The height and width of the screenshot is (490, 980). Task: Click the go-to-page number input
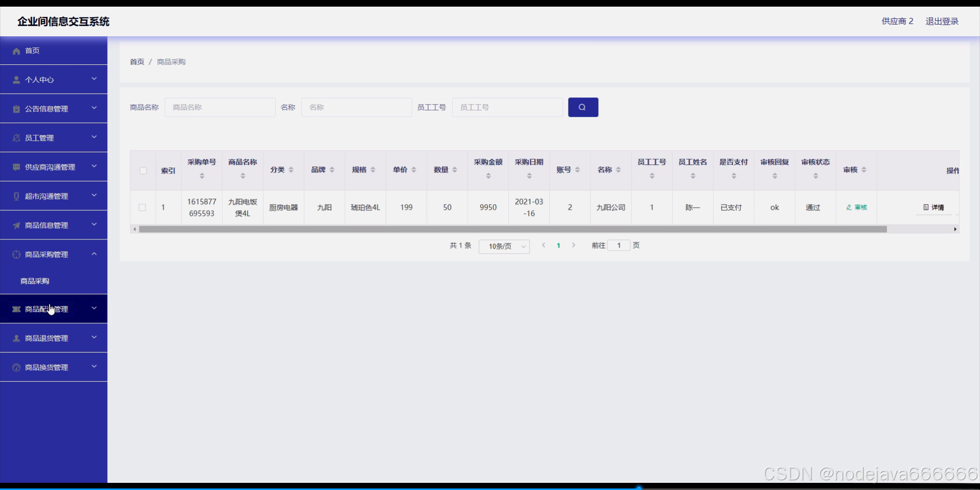coord(619,246)
